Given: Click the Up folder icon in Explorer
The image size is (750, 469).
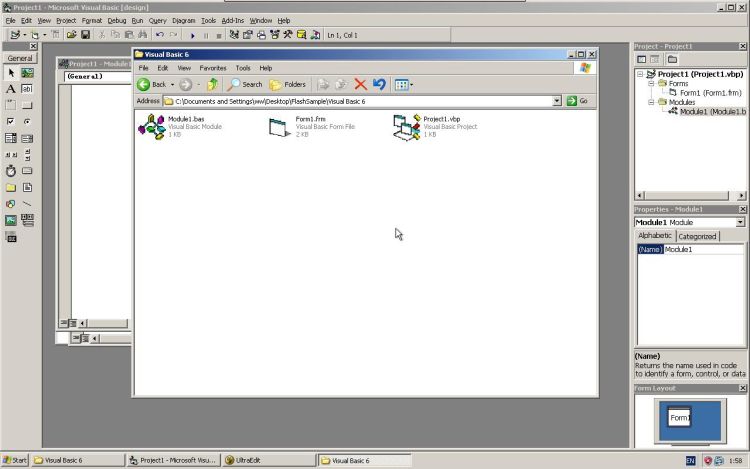Looking at the screenshot, I should click(x=212, y=85).
